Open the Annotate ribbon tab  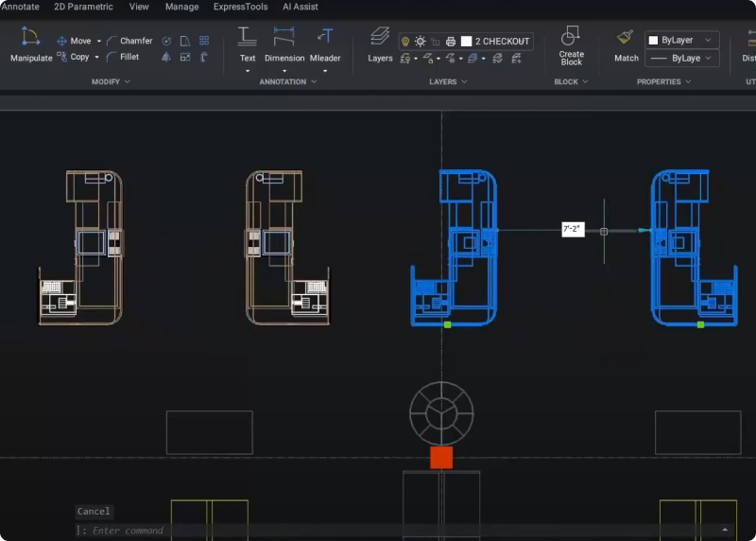(x=20, y=7)
